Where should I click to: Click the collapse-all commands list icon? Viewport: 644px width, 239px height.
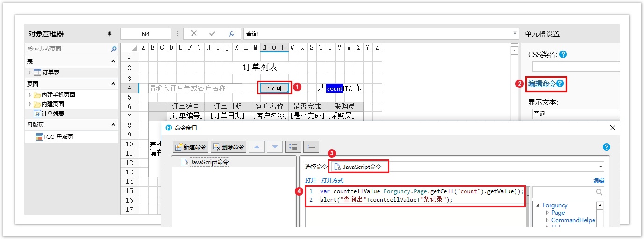point(311,147)
